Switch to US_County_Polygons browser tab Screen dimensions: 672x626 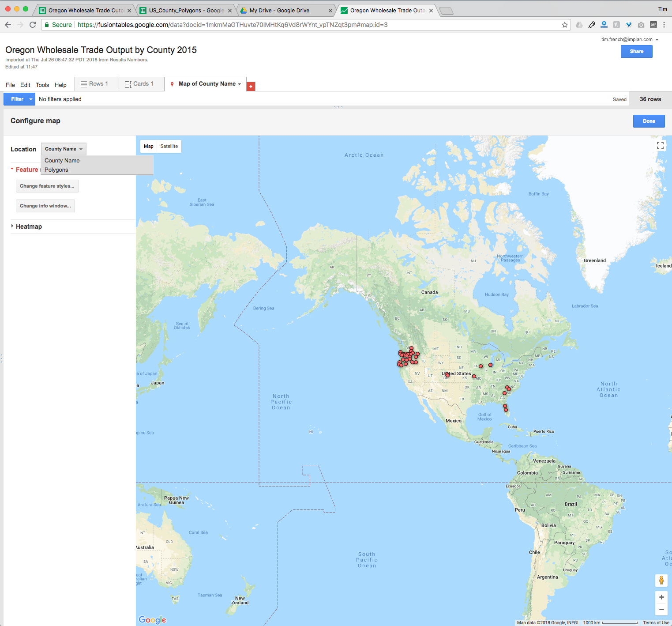pyautogui.click(x=186, y=11)
